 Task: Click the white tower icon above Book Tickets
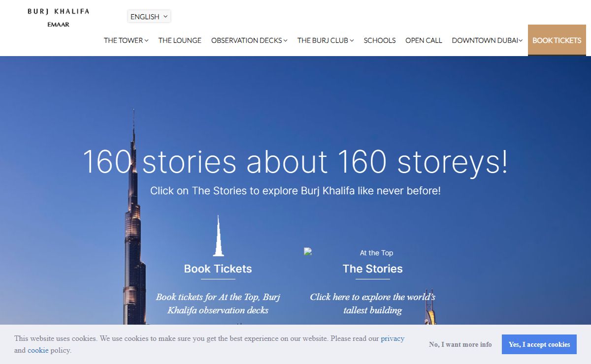click(218, 236)
